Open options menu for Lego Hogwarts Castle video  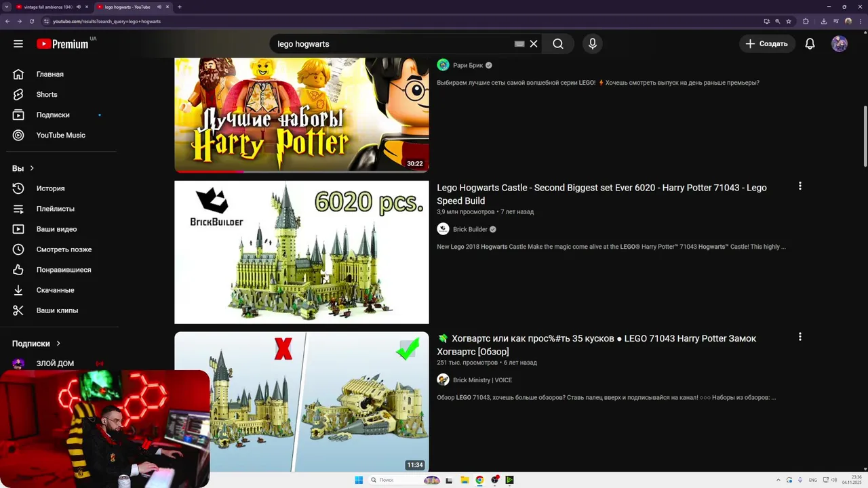click(800, 186)
